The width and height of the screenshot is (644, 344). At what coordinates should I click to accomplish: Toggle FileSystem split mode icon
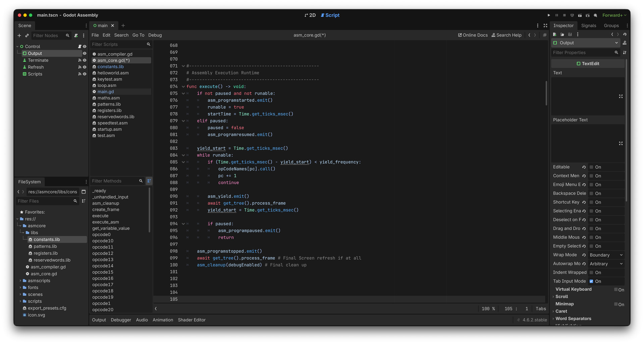tap(84, 192)
